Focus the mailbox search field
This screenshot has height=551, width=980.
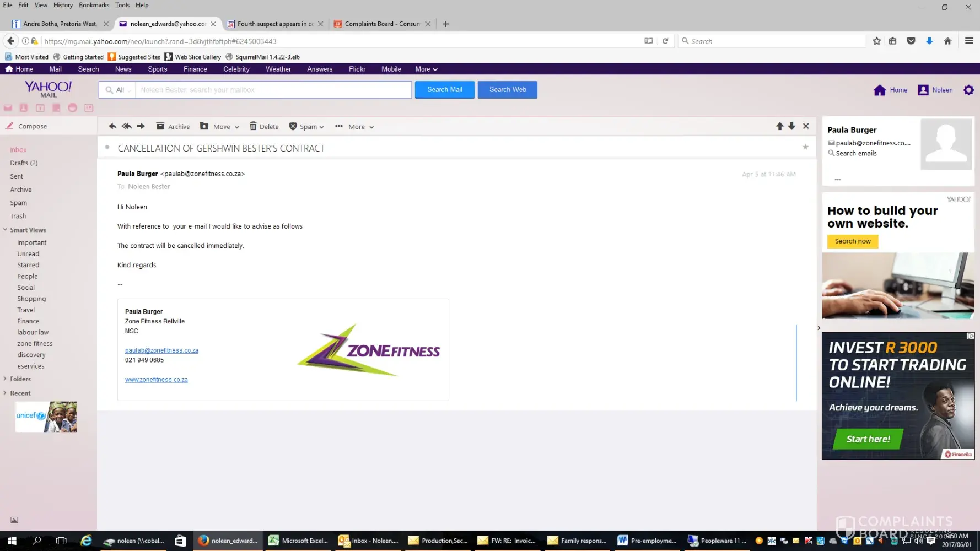[273, 90]
